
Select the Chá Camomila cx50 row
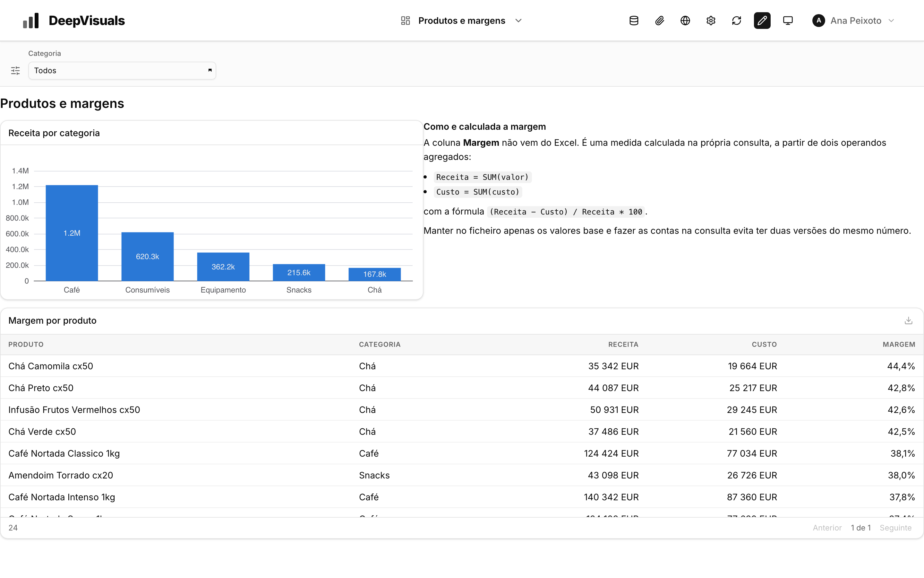coord(462,366)
